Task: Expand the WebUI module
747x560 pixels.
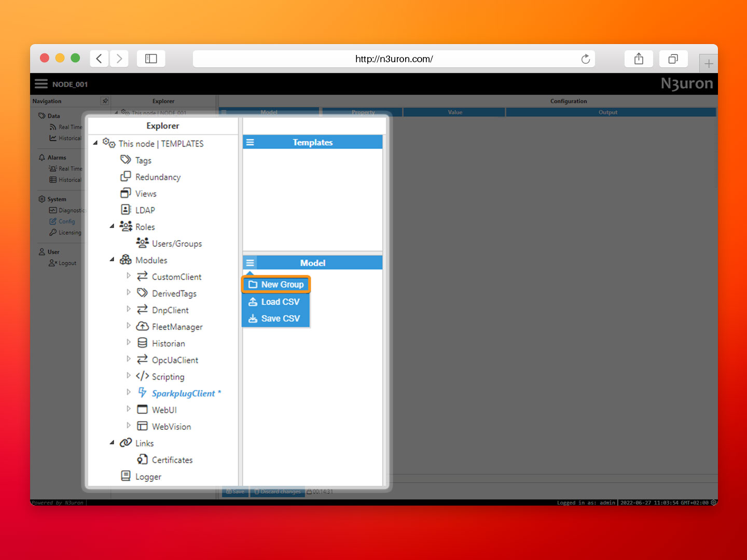Action: (x=129, y=409)
